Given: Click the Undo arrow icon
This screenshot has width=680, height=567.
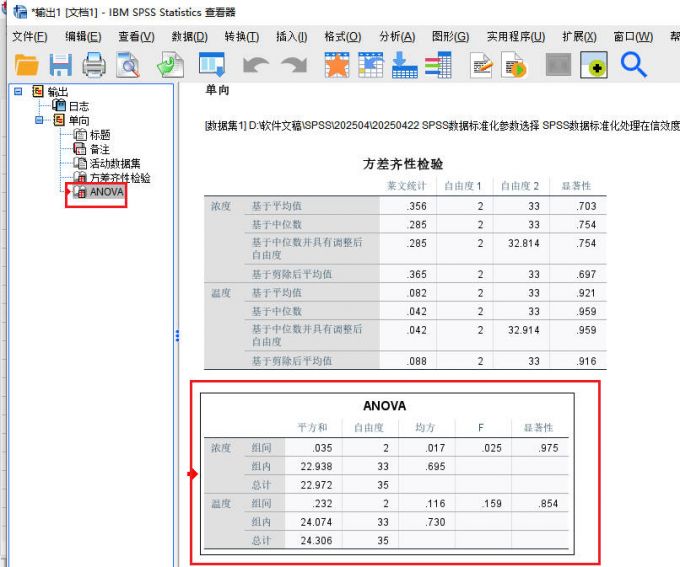Looking at the screenshot, I should [256, 66].
